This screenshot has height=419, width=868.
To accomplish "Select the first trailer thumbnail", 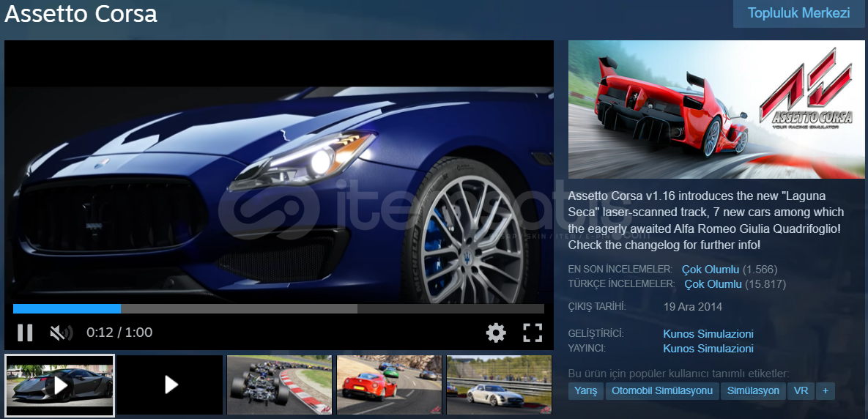I will pos(59,385).
